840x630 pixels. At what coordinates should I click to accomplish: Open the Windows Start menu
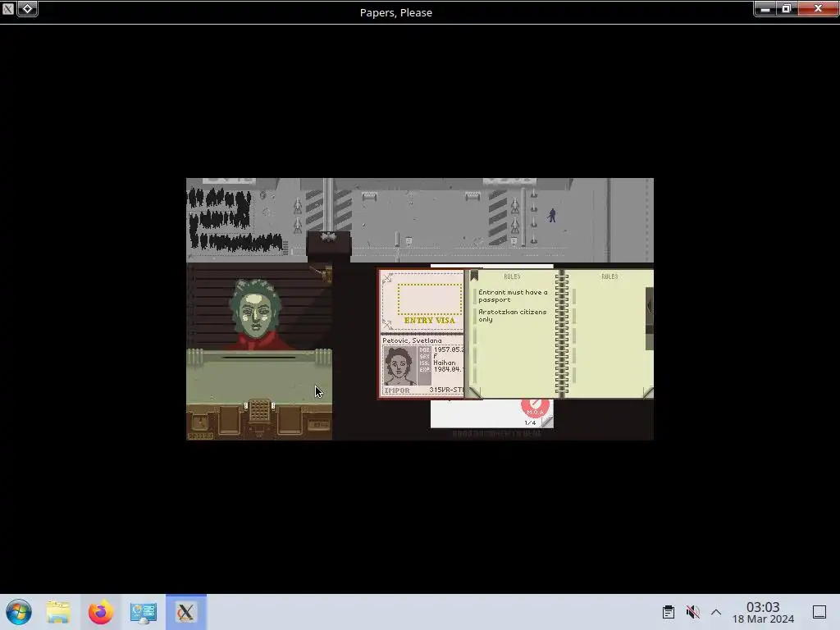pyautogui.click(x=19, y=612)
